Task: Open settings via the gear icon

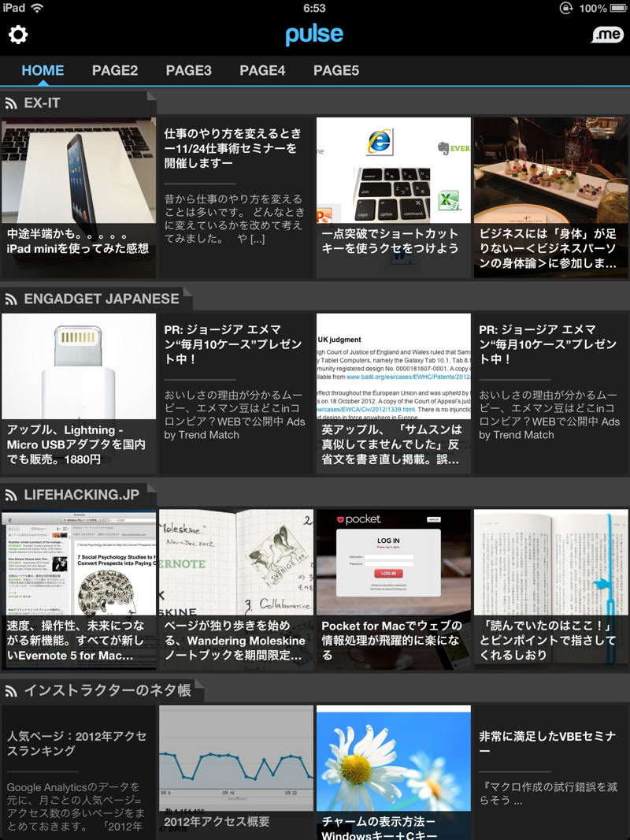Action: pos(17,35)
